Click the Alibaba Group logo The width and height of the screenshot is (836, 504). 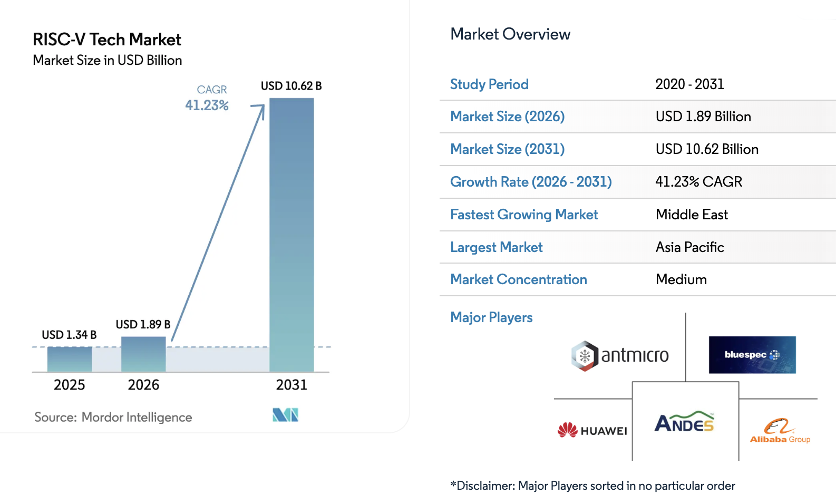tap(780, 431)
